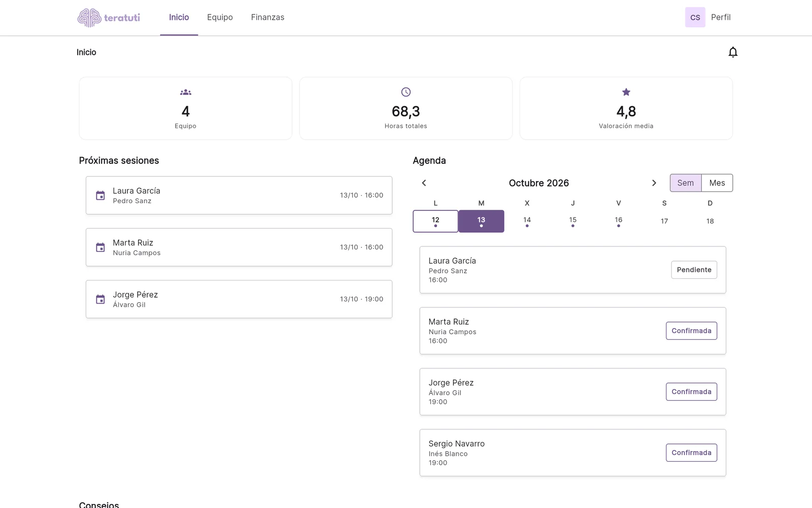This screenshot has width=812, height=508.
Task: Open the notifications bell
Action: coord(733,52)
